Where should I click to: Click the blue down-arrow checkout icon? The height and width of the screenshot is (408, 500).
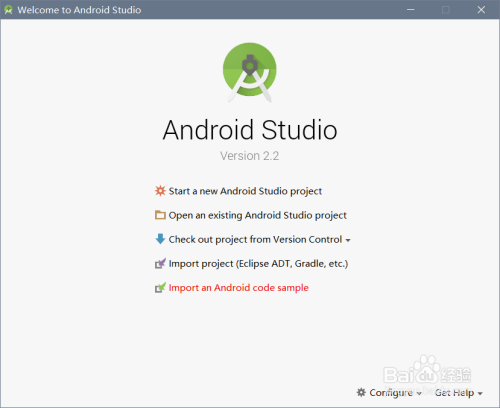(160, 239)
